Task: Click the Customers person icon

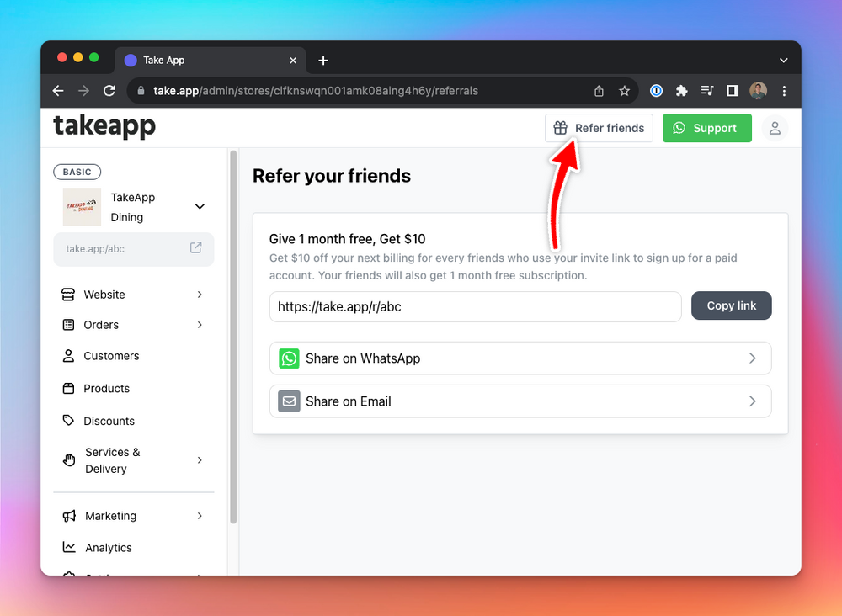Action: point(68,356)
